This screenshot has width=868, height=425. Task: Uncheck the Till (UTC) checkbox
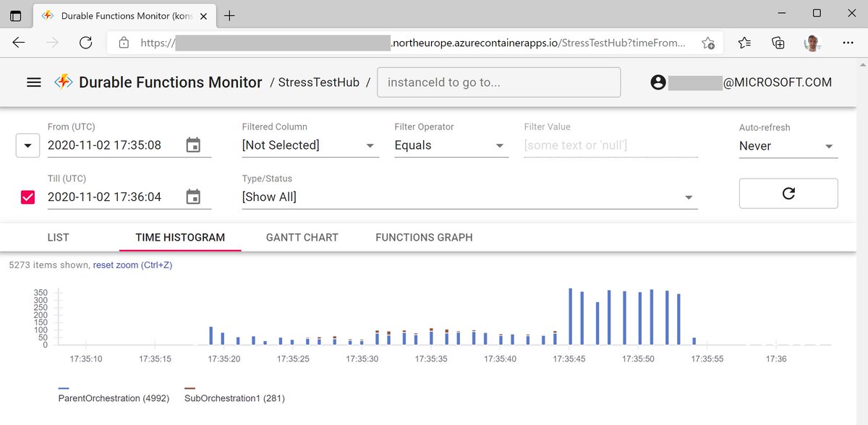[x=27, y=196]
